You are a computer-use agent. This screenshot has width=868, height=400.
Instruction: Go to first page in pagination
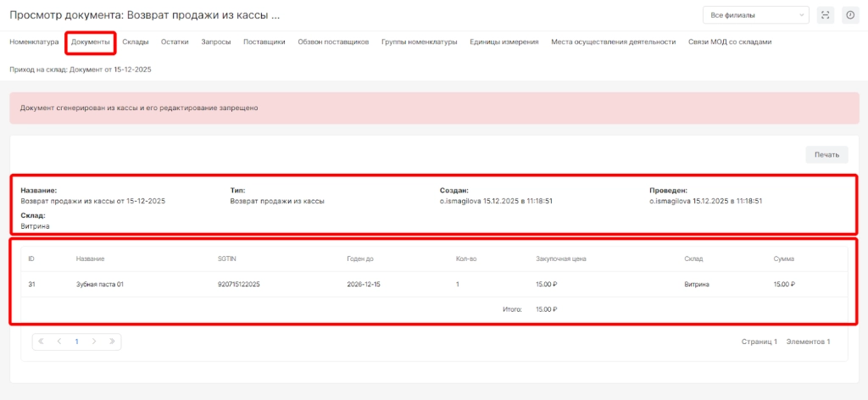tap(41, 342)
